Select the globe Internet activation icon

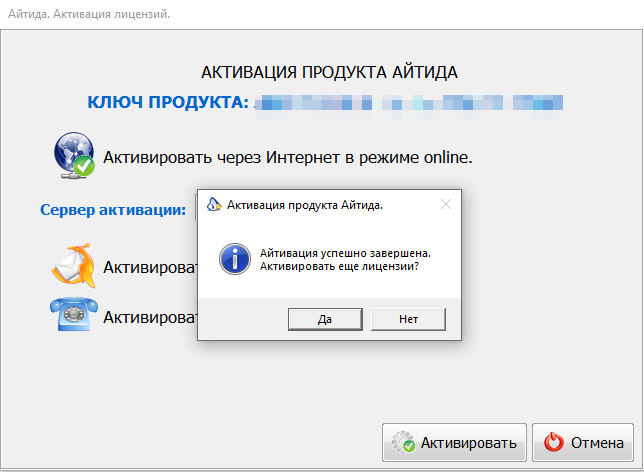pyautogui.click(x=74, y=155)
